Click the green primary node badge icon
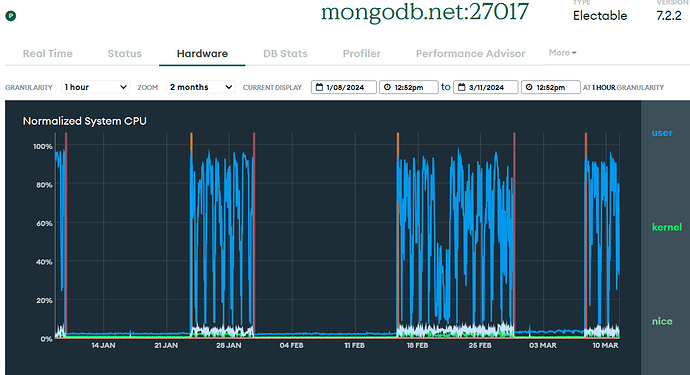This screenshot has width=690, height=375. click(x=11, y=16)
